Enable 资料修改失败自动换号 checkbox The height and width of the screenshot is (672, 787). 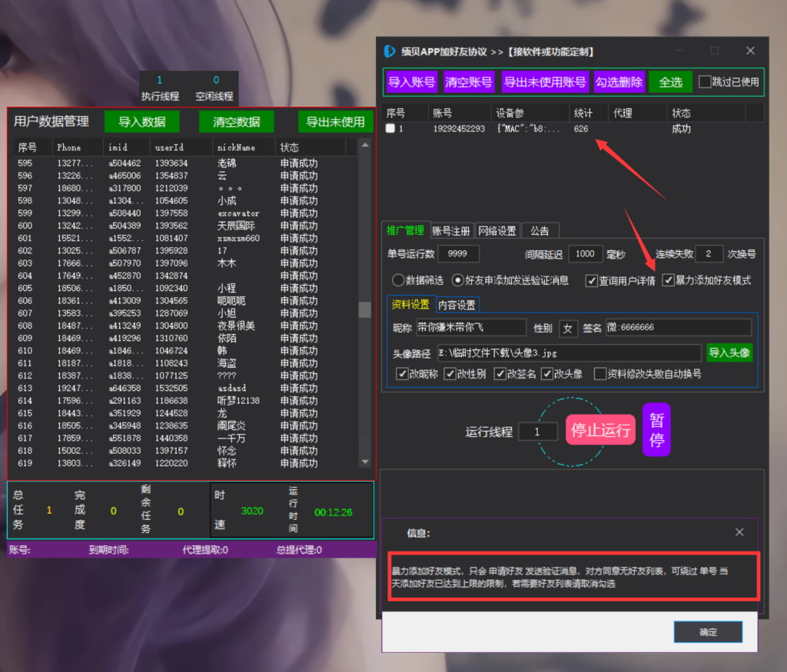(600, 374)
